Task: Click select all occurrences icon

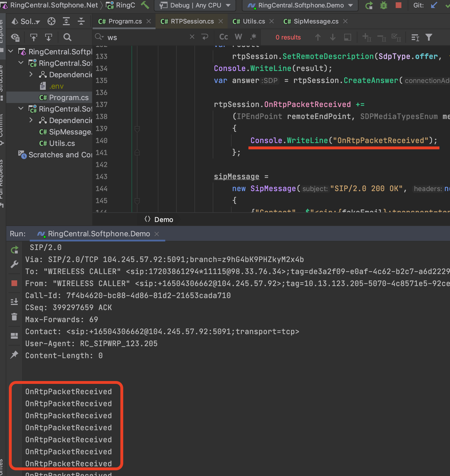Action: point(396,37)
